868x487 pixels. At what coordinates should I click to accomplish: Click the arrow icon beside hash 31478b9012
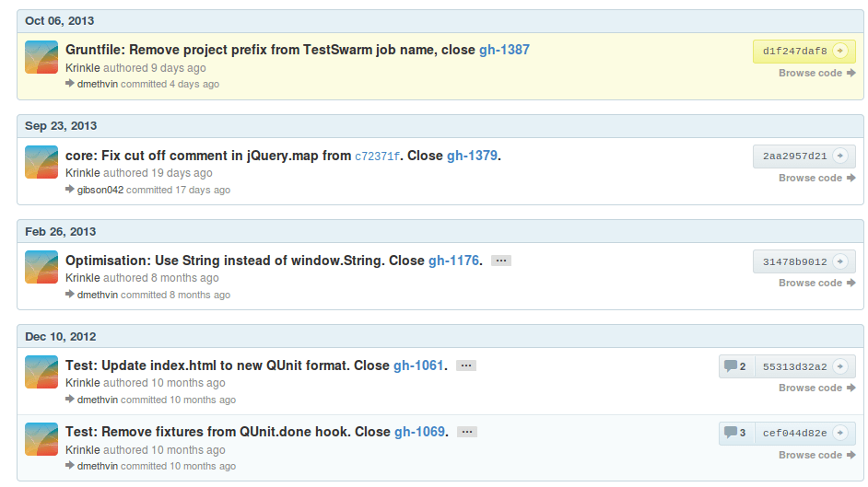click(840, 261)
